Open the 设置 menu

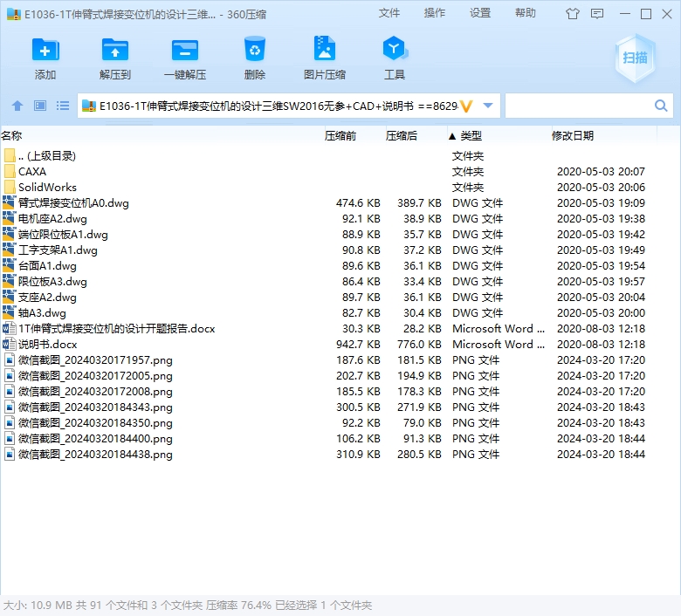[480, 13]
